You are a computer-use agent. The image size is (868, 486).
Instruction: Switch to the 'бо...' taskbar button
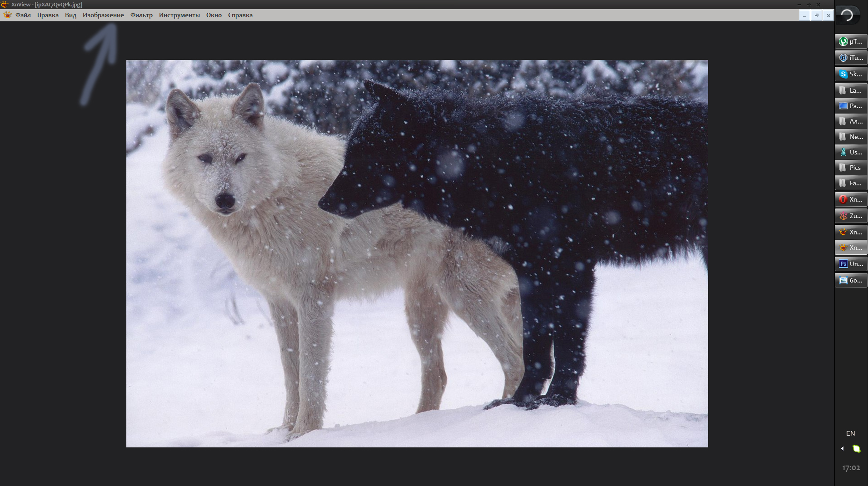click(x=851, y=280)
